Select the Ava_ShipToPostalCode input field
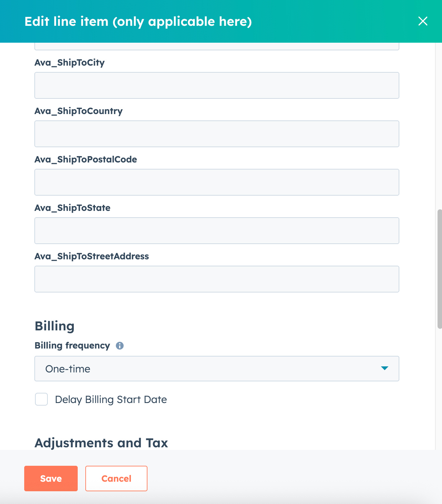442x504 pixels. point(217,182)
